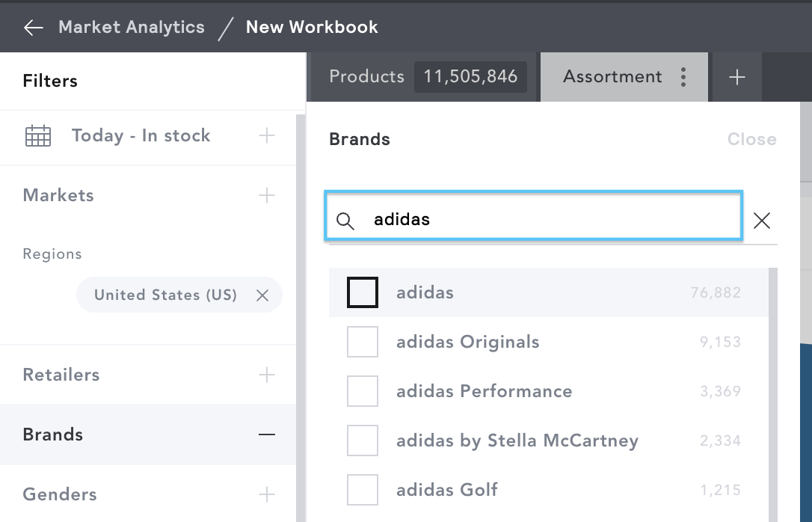Click the Today - In stock label

tap(141, 135)
